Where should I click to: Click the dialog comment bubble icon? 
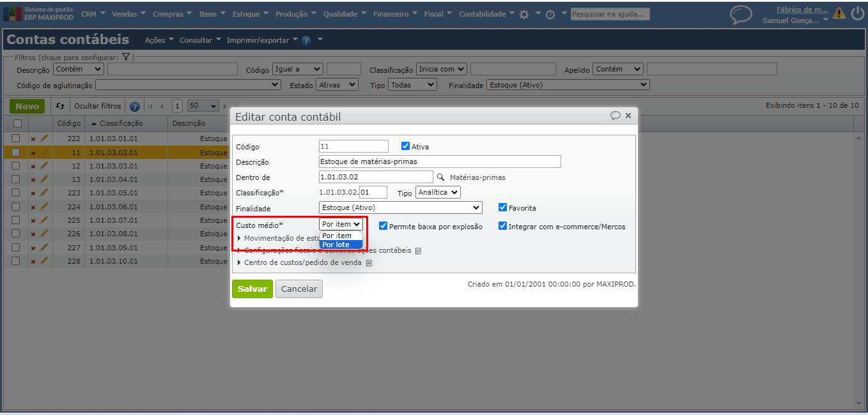pos(615,116)
